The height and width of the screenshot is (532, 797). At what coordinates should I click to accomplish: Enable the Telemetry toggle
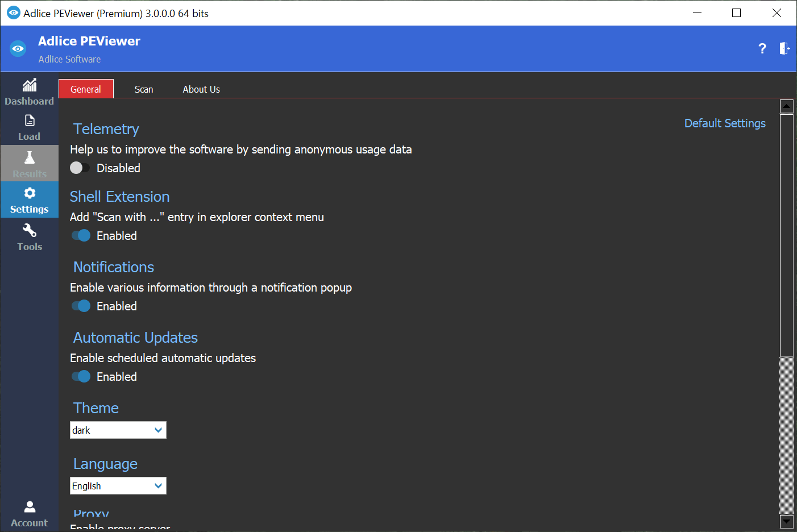point(80,168)
